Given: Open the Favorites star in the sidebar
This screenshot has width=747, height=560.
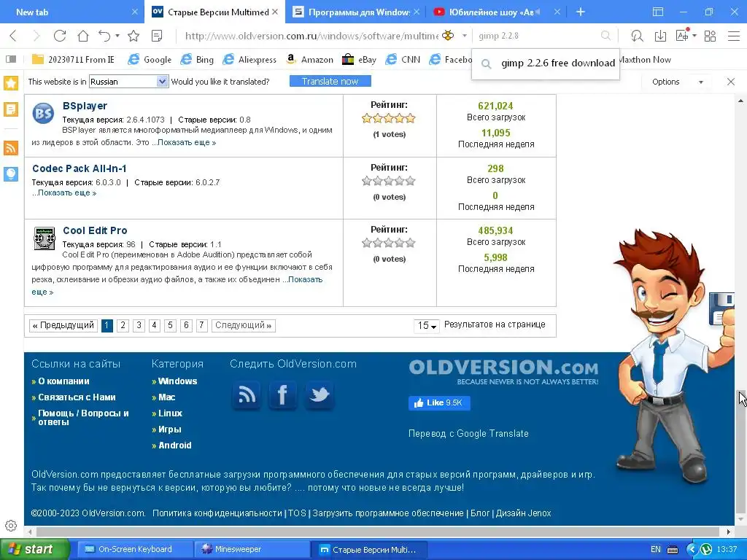Looking at the screenshot, I should 10,83.
